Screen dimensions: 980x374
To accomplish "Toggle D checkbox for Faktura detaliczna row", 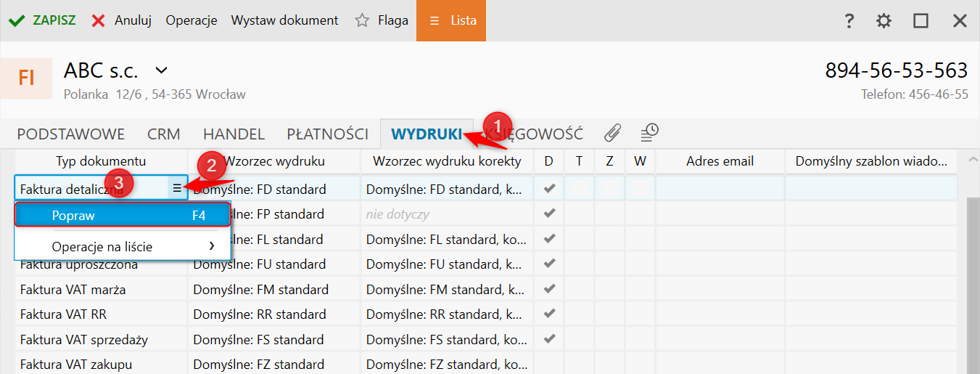I will 549,189.
